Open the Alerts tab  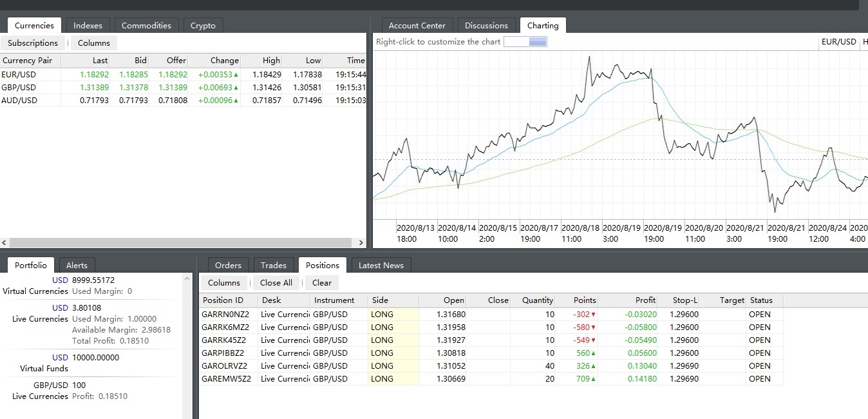[77, 266]
